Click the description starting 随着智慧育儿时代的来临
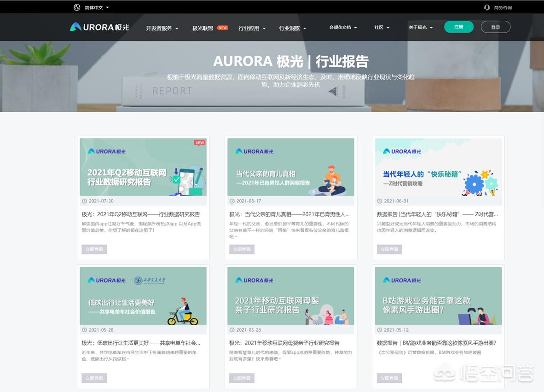 [291, 356]
